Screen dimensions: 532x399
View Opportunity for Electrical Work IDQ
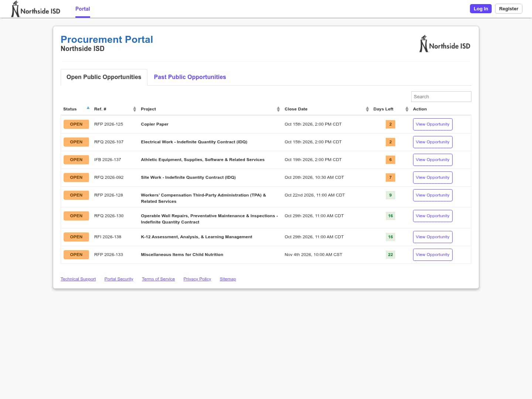pos(433,142)
